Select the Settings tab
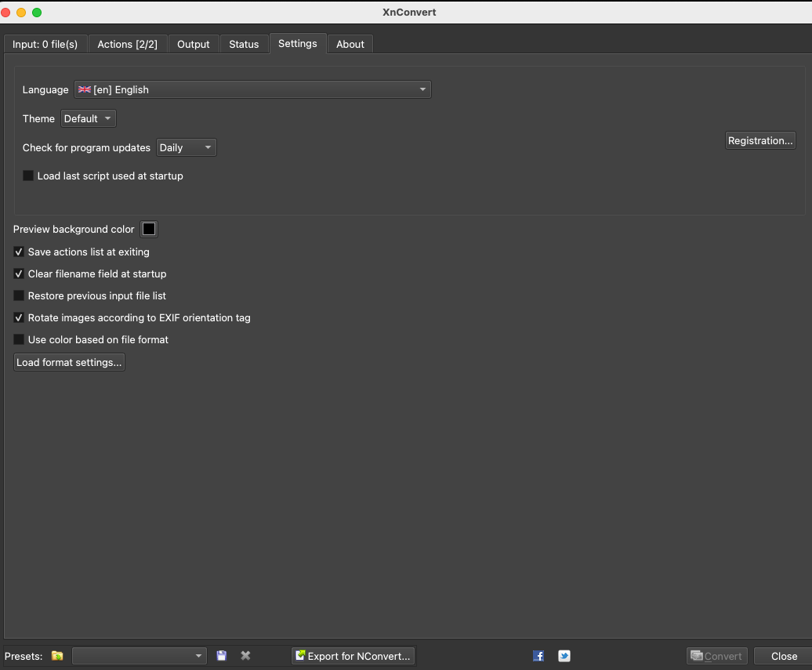 [x=298, y=44]
